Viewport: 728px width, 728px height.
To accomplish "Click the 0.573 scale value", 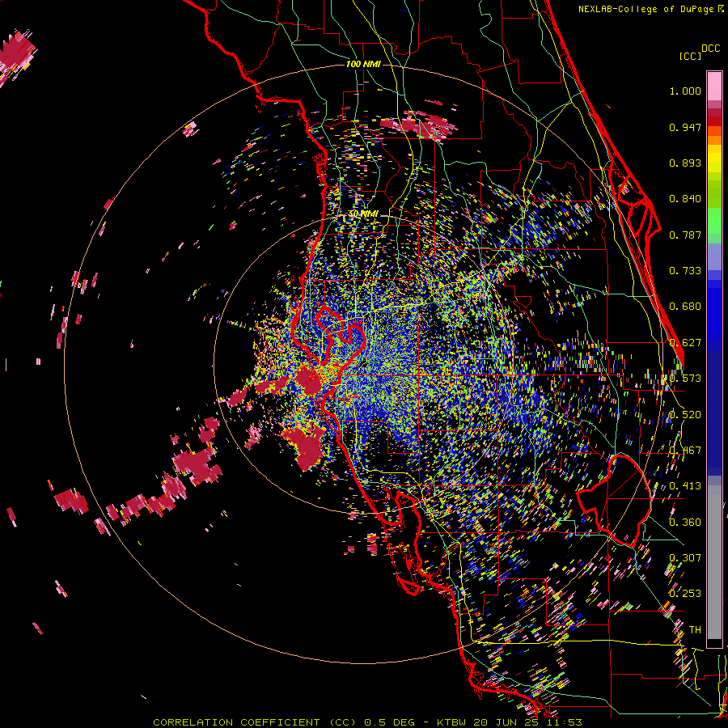I will (x=685, y=379).
